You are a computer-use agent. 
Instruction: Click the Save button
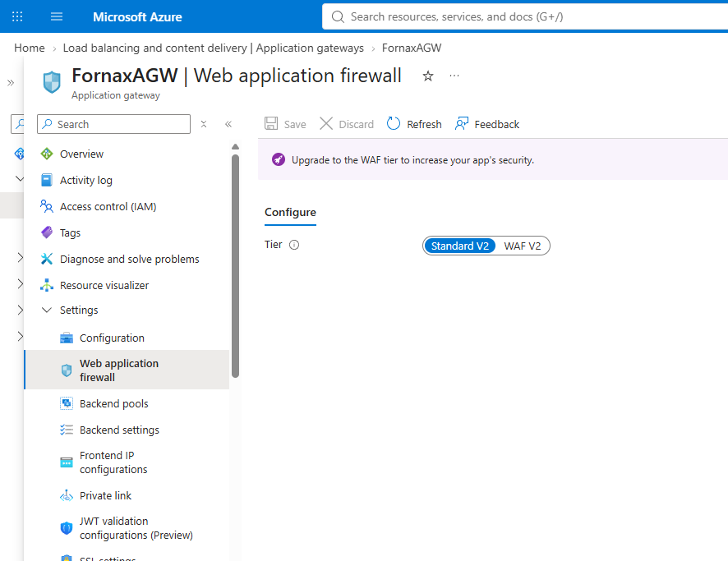point(285,124)
